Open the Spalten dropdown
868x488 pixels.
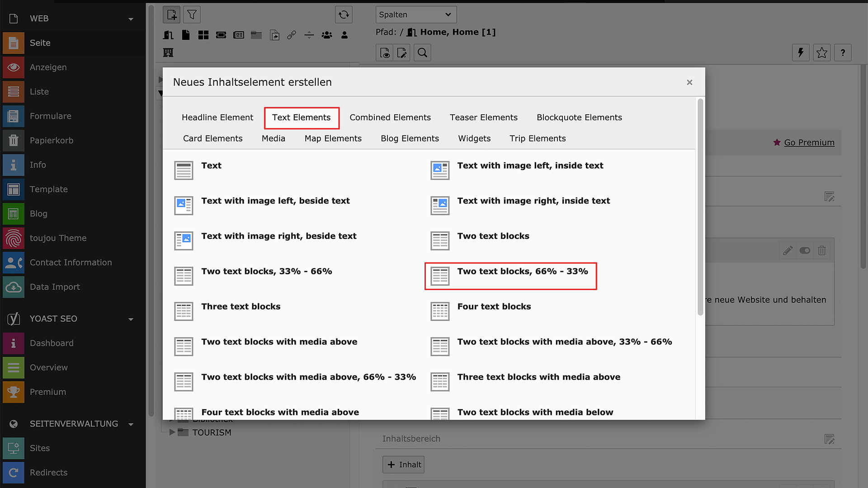[415, 14]
